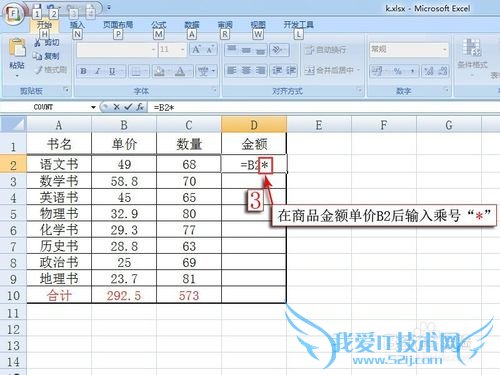
Task: Toggle bold formatting
Action: coord(83,71)
